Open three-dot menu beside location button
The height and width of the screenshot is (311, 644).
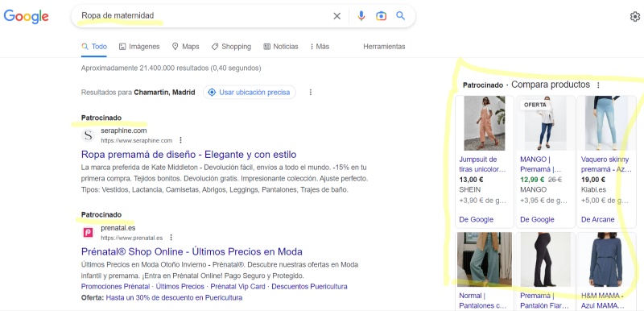(x=311, y=93)
